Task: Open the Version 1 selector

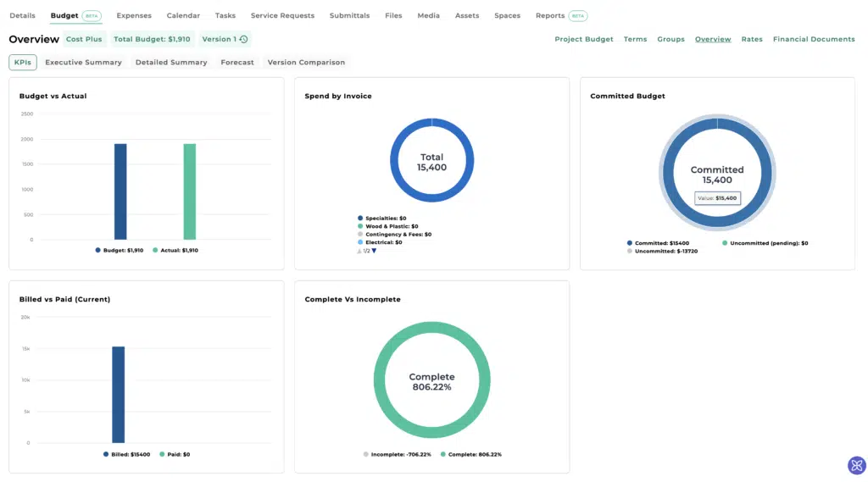Action: pyautogui.click(x=219, y=39)
